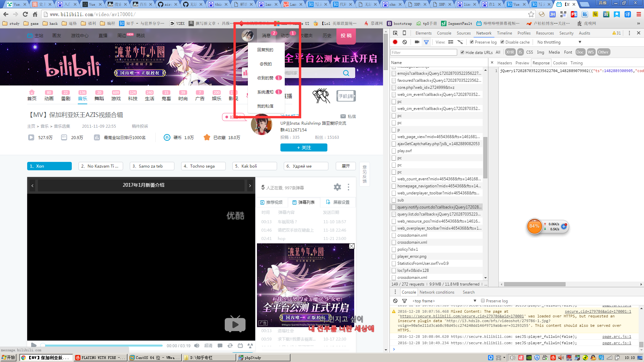Uncheck the Hide data URLs checkbox

tap(463, 52)
